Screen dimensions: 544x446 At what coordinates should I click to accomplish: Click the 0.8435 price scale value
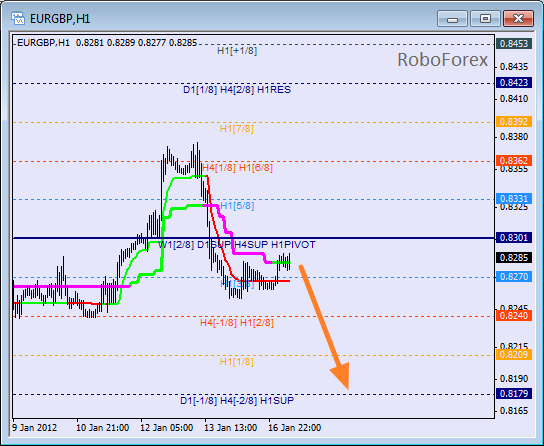pyautogui.click(x=514, y=67)
